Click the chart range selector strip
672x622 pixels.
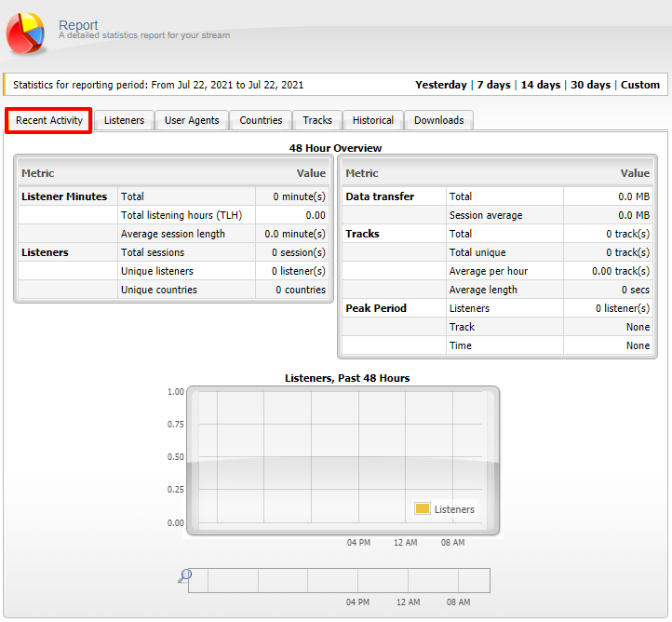click(x=339, y=580)
